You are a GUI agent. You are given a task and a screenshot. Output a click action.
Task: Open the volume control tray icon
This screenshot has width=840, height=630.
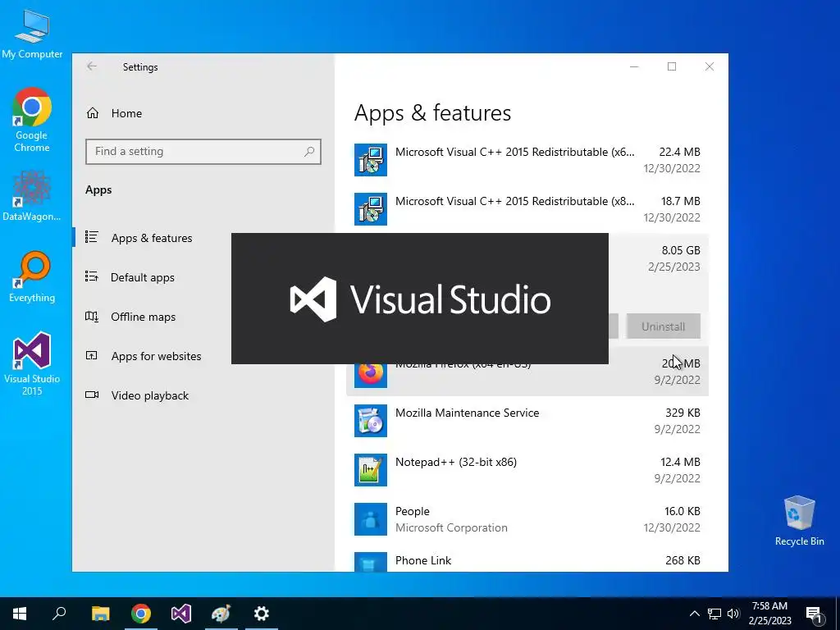point(733,614)
